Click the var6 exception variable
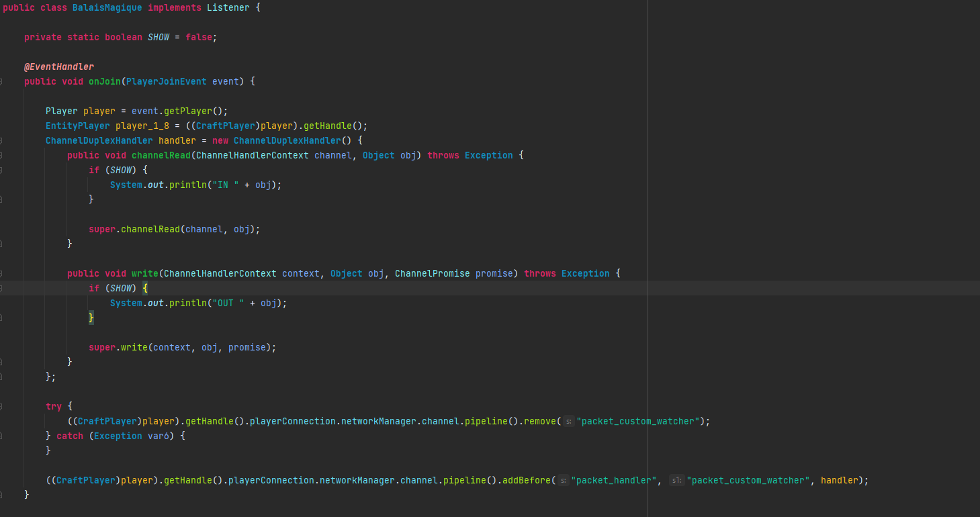Image resolution: width=980 pixels, height=517 pixels. coord(159,436)
